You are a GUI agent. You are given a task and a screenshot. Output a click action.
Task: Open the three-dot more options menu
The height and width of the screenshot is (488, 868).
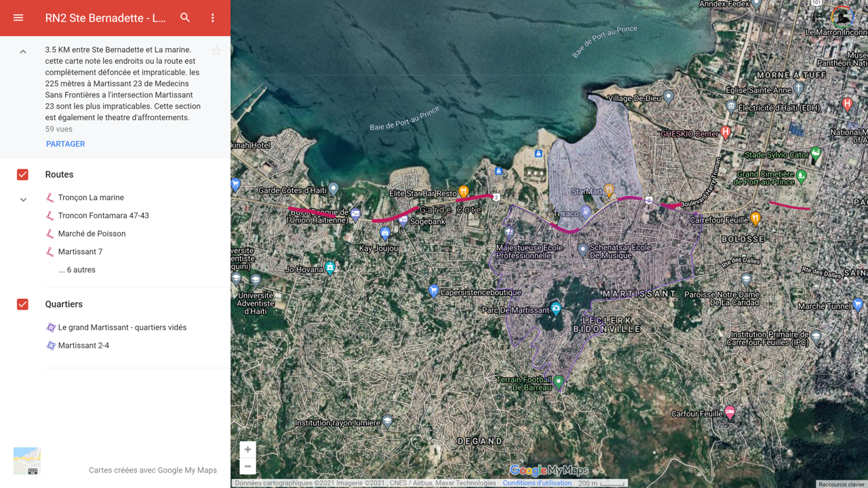[x=212, y=18]
